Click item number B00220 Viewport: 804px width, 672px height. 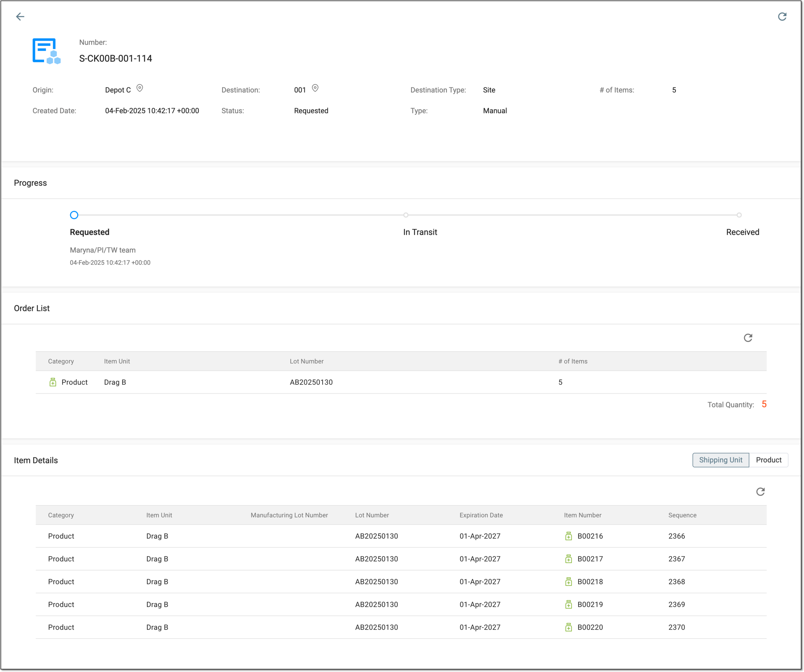pos(590,628)
